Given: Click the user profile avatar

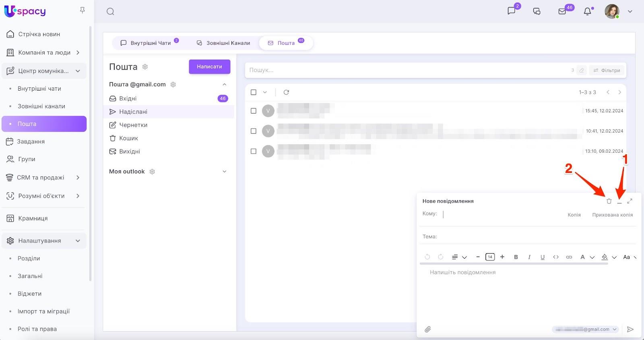Looking at the screenshot, I should [612, 11].
